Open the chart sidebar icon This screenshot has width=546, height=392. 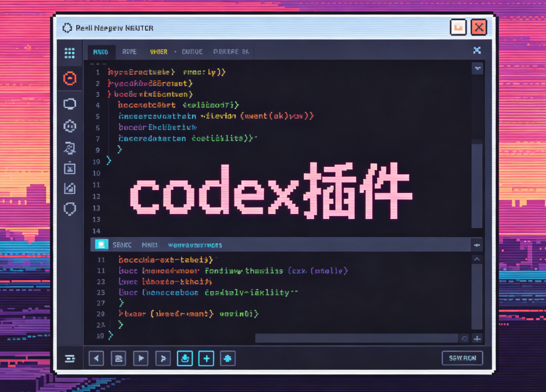pyautogui.click(x=70, y=188)
